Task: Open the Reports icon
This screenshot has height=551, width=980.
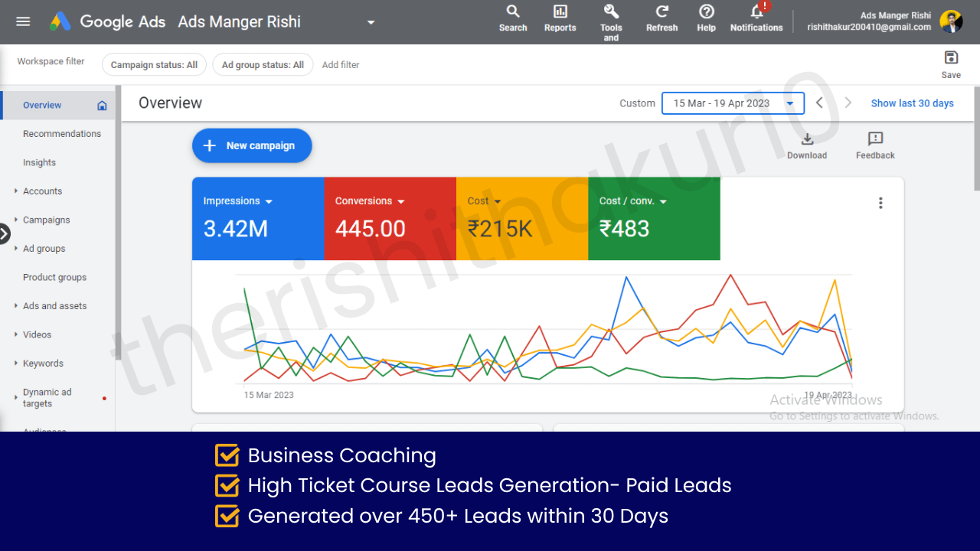Action: (x=560, y=11)
